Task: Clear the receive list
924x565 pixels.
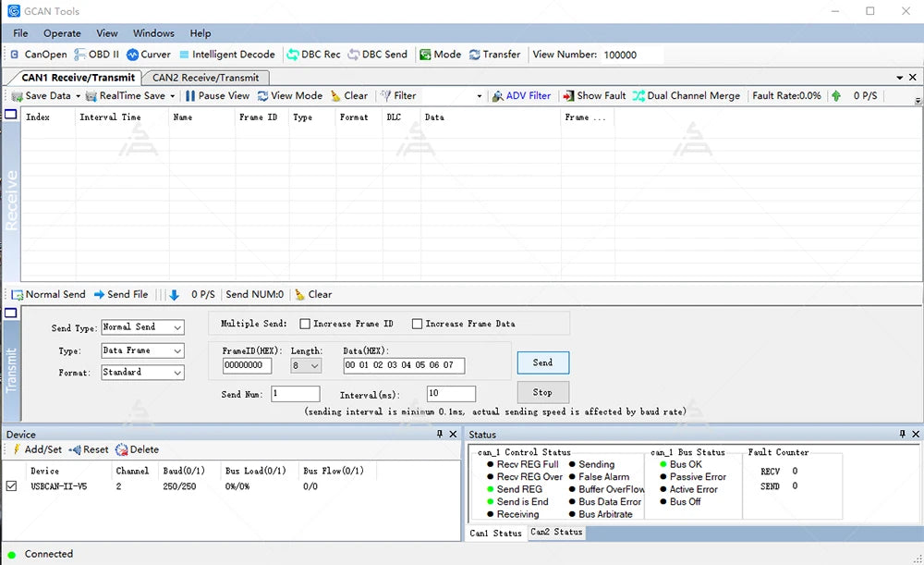Action: click(349, 95)
